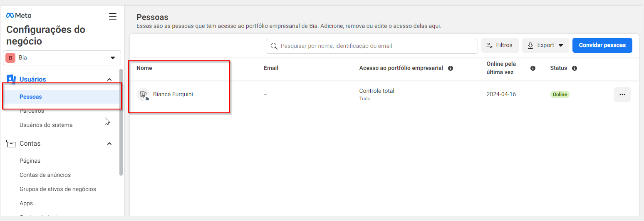The width and height of the screenshot is (644, 221).
Task: Open the three-dot menu for Bianca Furquini
Action: coord(622,94)
